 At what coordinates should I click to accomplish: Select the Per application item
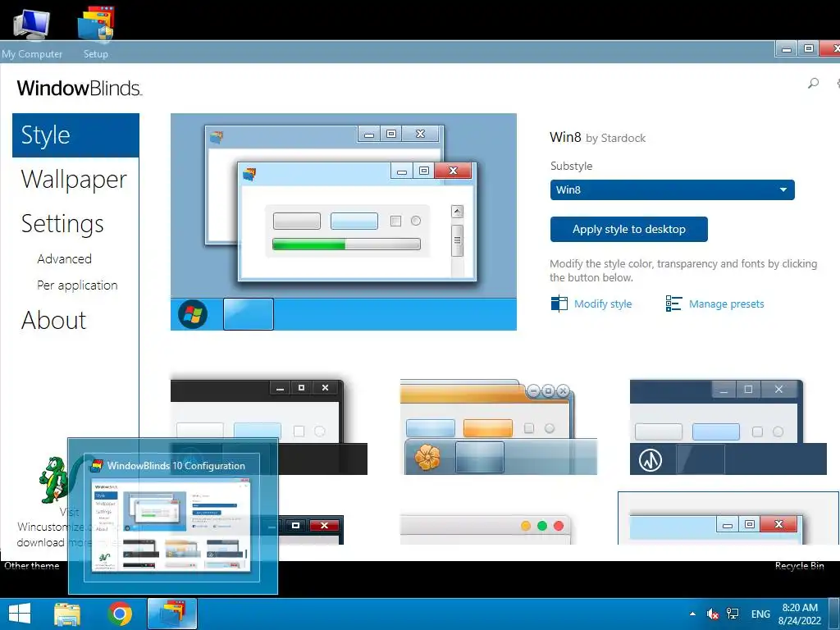77,285
